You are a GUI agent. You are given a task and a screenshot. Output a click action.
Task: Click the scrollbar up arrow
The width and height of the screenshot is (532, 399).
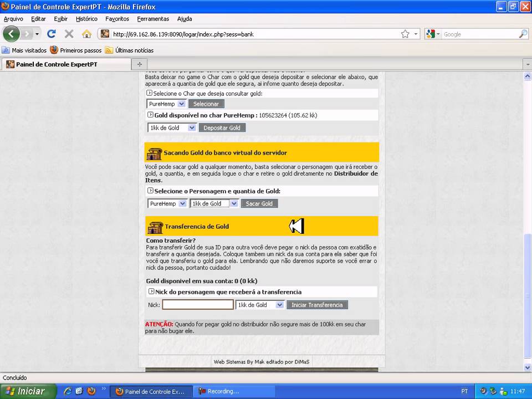tap(527, 76)
